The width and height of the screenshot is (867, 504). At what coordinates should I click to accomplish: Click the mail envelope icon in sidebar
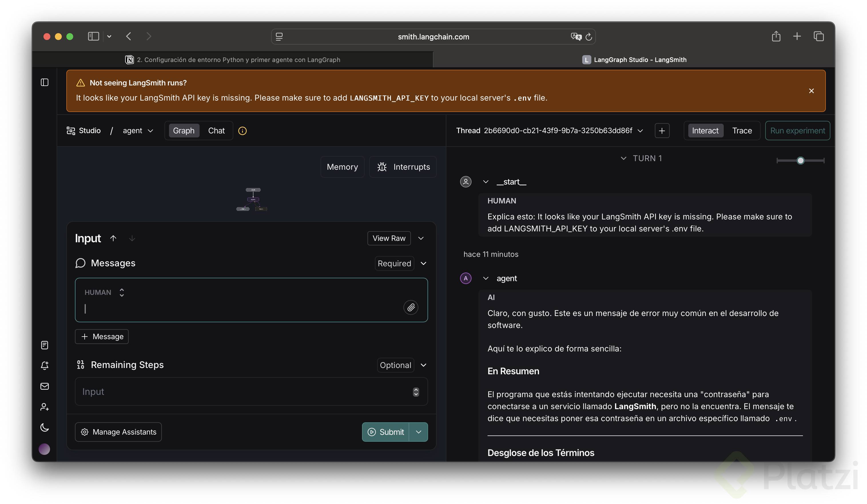45,386
